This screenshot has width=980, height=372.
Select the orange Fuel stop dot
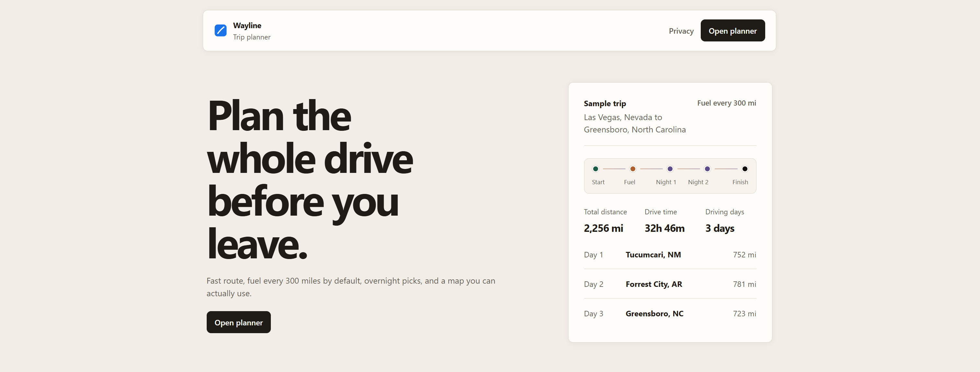[633, 169]
